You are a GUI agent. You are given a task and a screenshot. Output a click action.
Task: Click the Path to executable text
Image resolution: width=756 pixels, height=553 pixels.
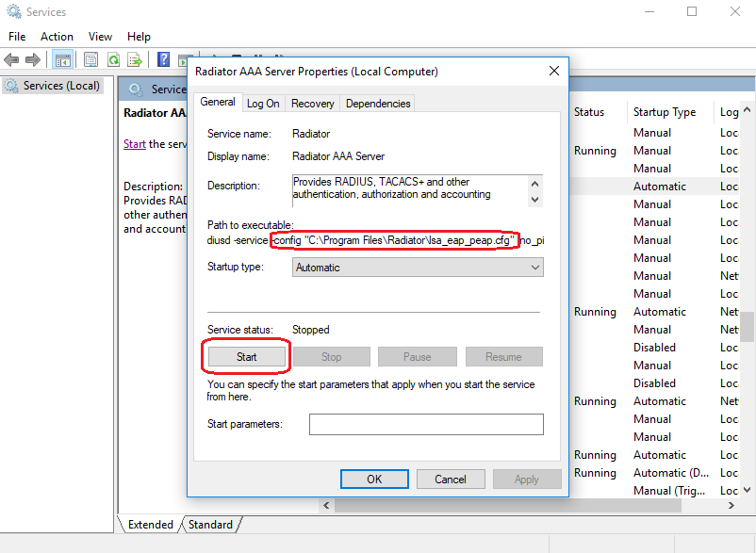point(375,240)
